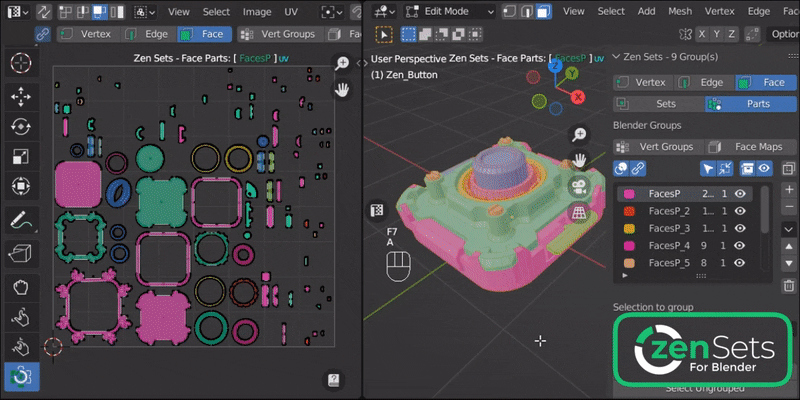Image resolution: width=800 pixels, height=400 pixels.
Task: Toggle visibility of FacesP_3 group
Action: coord(740,228)
